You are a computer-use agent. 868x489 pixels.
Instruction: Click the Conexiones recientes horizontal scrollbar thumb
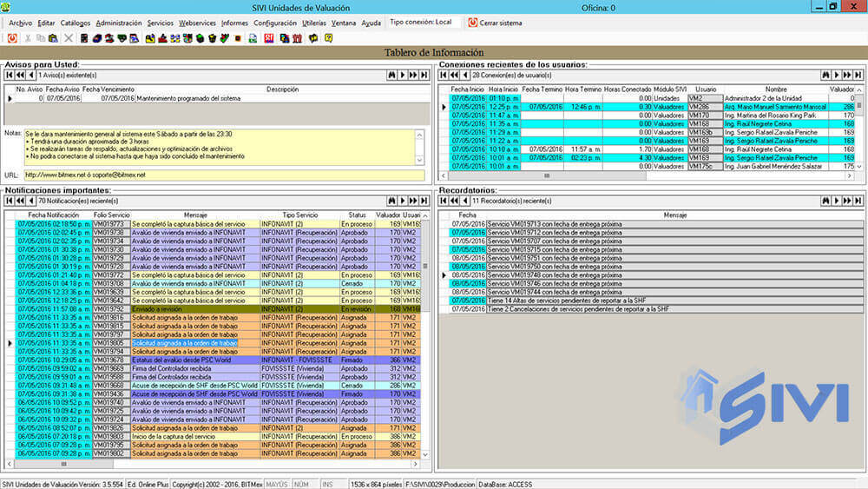[546, 175]
